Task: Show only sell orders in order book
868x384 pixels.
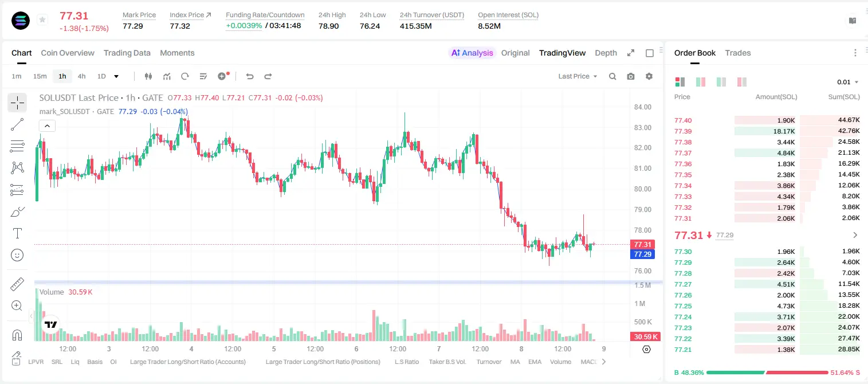Action: pyautogui.click(x=742, y=82)
